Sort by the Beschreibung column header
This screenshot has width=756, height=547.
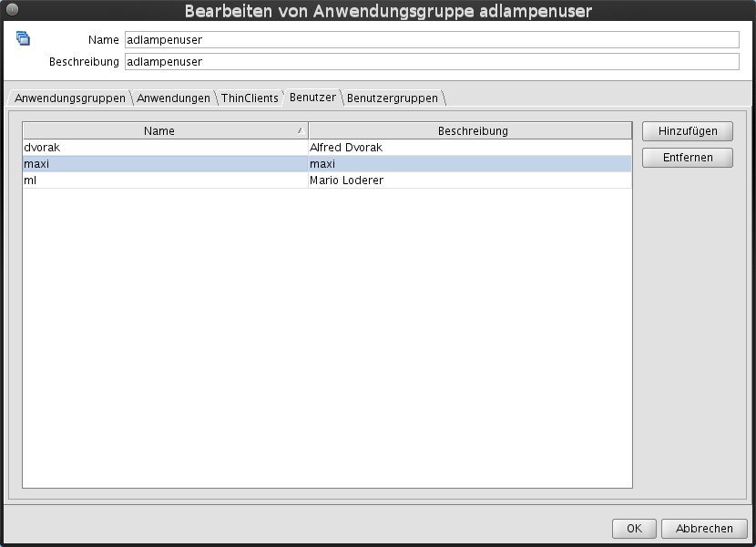472,131
